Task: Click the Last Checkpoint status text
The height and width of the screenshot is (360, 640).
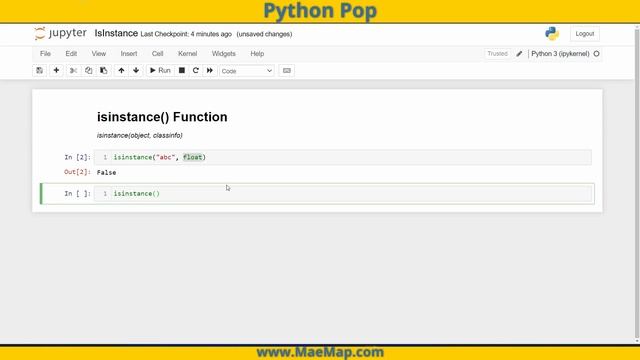Action: [x=186, y=34]
